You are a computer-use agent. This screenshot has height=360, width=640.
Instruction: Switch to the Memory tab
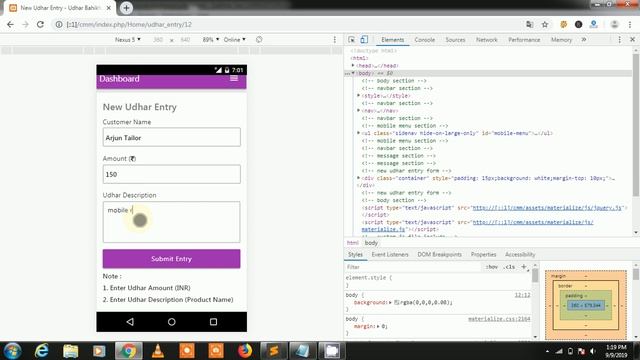[x=561, y=40]
